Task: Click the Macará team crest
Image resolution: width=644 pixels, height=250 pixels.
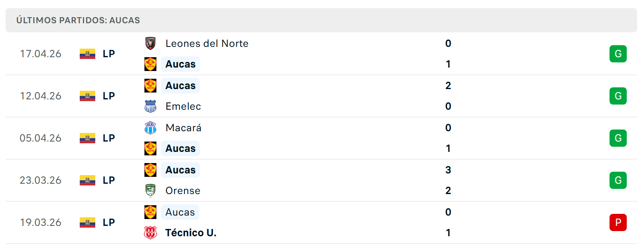Action: click(x=150, y=128)
